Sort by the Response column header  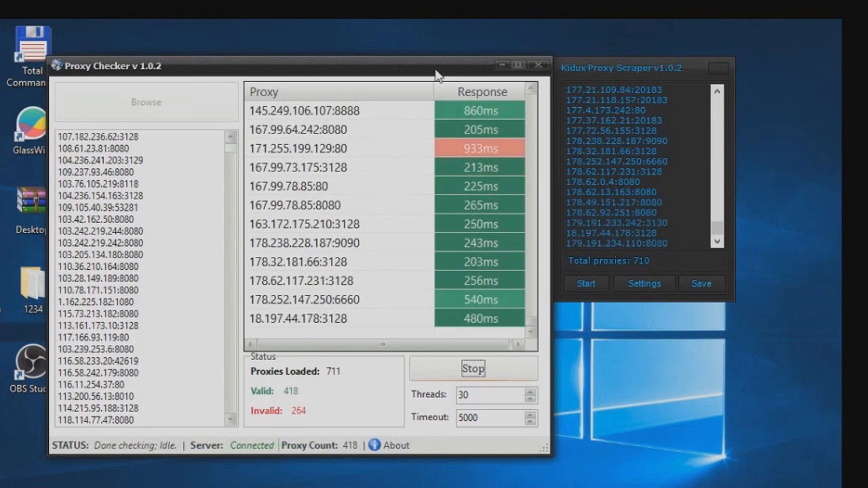(481, 92)
